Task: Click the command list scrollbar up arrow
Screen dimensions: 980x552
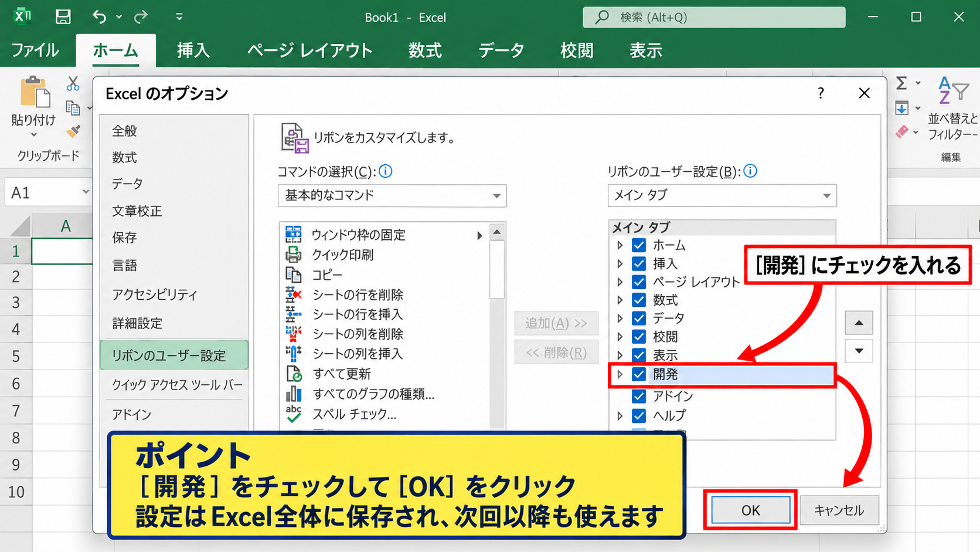Action: (x=497, y=232)
